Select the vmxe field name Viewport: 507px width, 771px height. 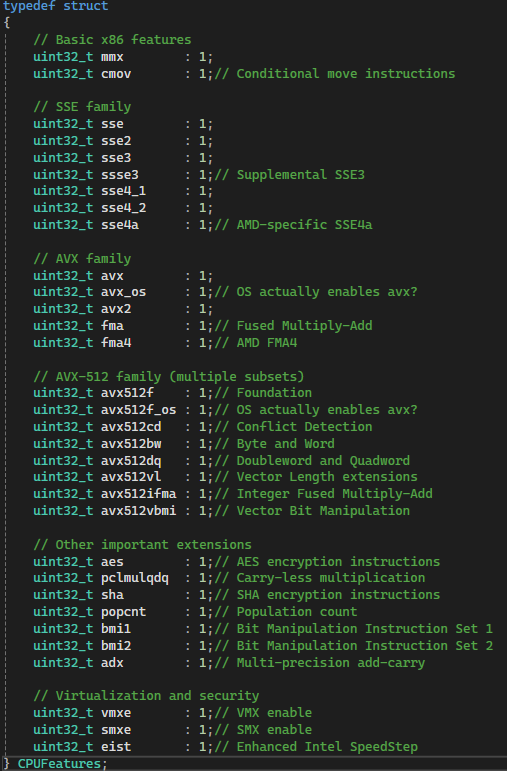click(116, 713)
